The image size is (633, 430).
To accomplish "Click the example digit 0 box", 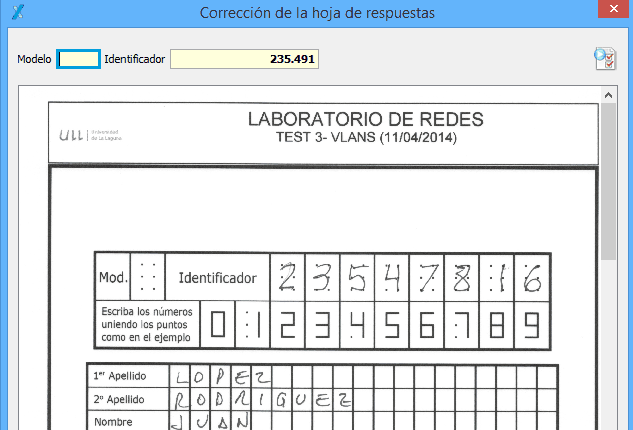I will pyautogui.click(x=218, y=325).
